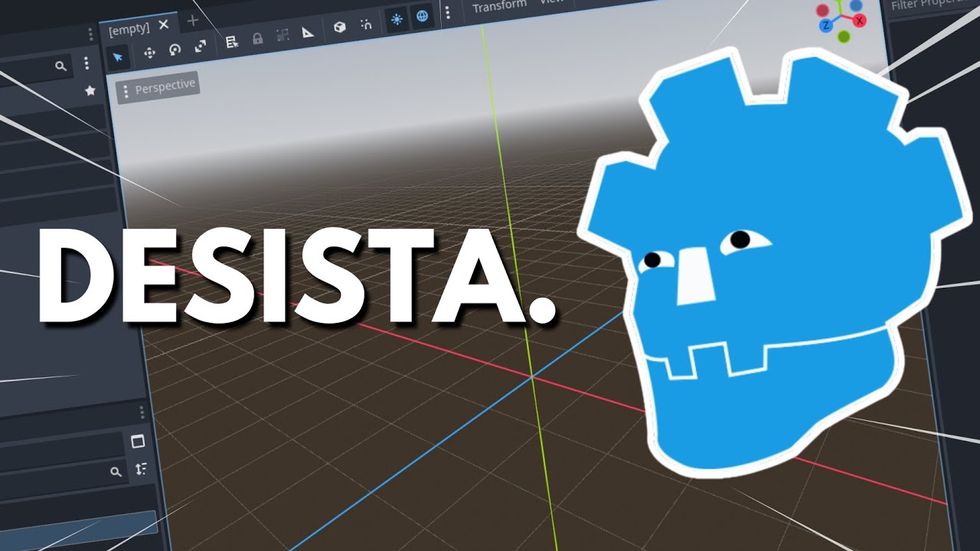This screenshot has width=980, height=551.
Task: Focus the scene tree filter field
Action: pyautogui.click(x=36, y=69)
